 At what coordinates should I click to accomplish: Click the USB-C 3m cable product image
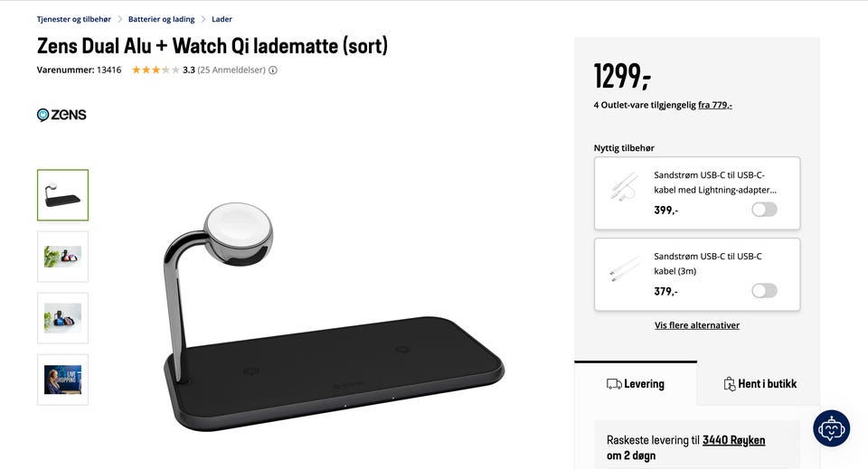[x=624, y=267]
